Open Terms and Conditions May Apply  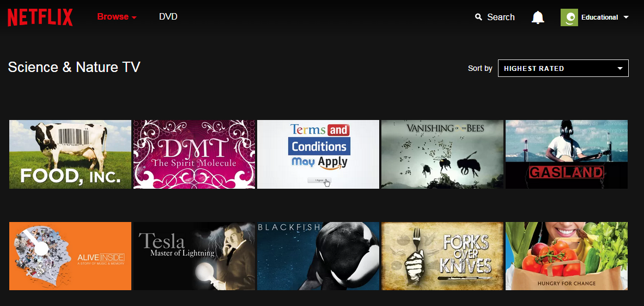pos(318,154)
